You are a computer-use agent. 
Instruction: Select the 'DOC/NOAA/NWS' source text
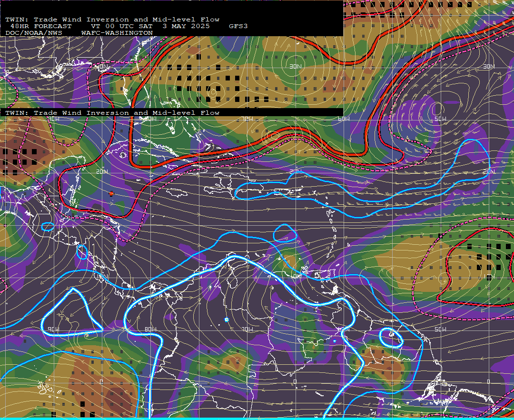point(34,33)
